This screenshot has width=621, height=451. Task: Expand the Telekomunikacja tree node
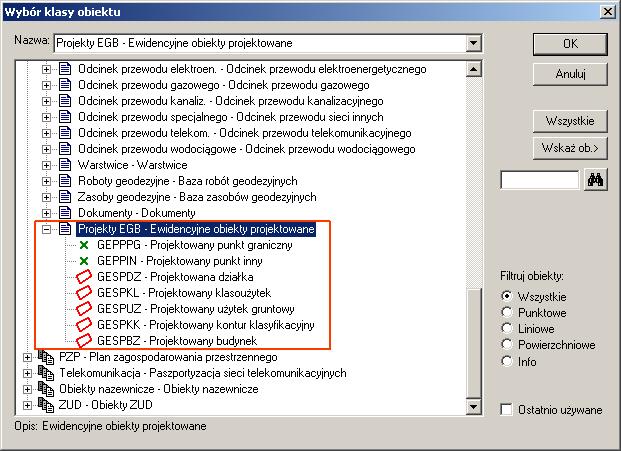point(27,373)
